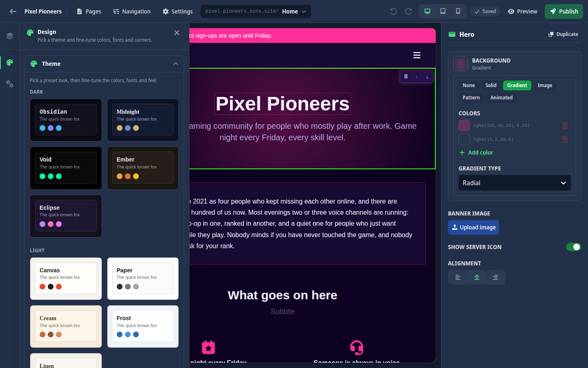Image resolution: width=588 pixels, height=368 pixels.
Task: Click Add color link
Action: pos(476,153)
